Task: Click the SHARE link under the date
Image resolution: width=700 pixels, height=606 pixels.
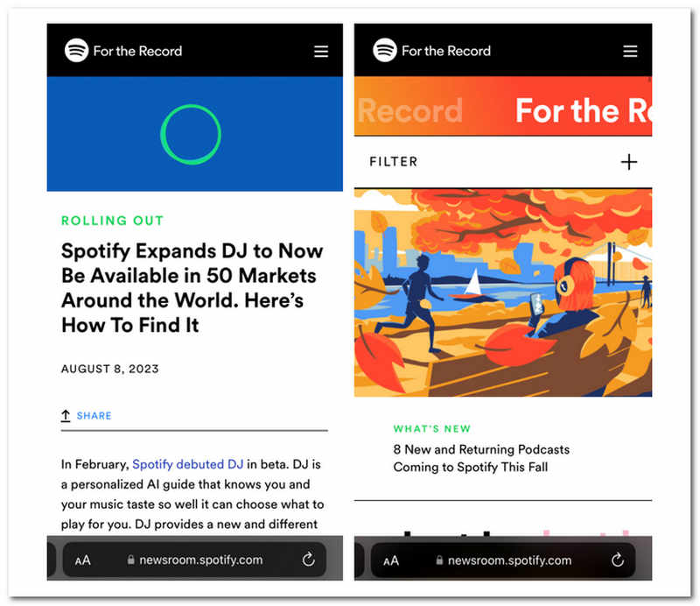Action: (x=94, y=416)
